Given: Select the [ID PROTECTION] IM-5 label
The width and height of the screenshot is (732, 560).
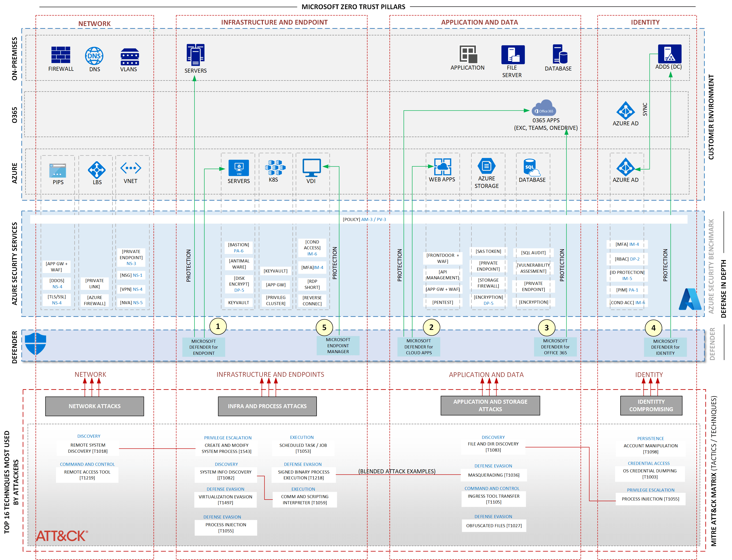Looking at the screenshot, I should [x=627, y=275].
